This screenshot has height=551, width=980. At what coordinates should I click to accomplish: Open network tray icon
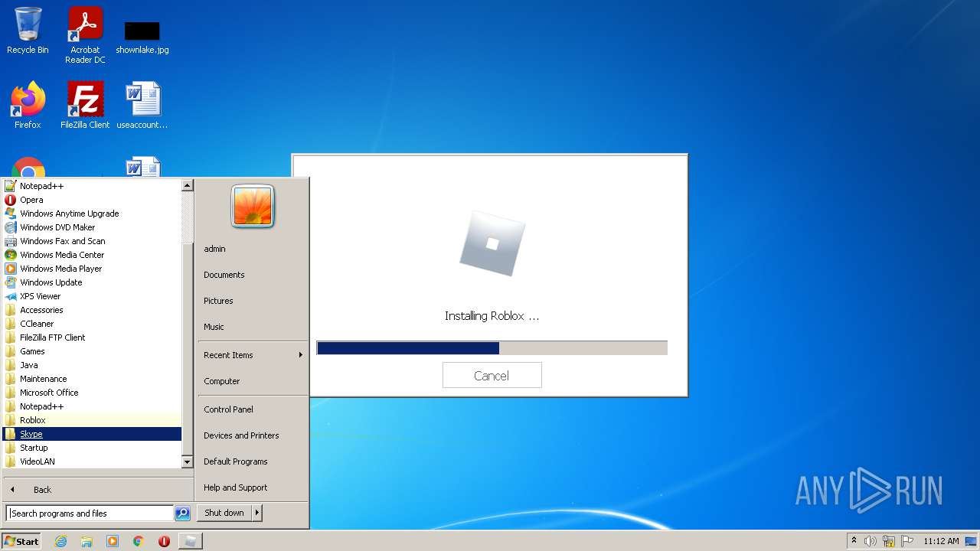[x=889, y=541]
